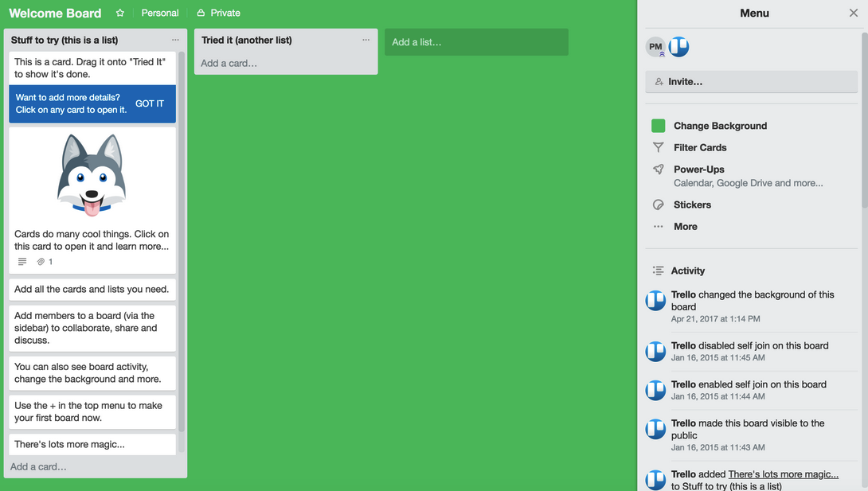Click 'Calendar, Google Drive and more...' text
The image size is (868, 491).
tap(749, 183)
